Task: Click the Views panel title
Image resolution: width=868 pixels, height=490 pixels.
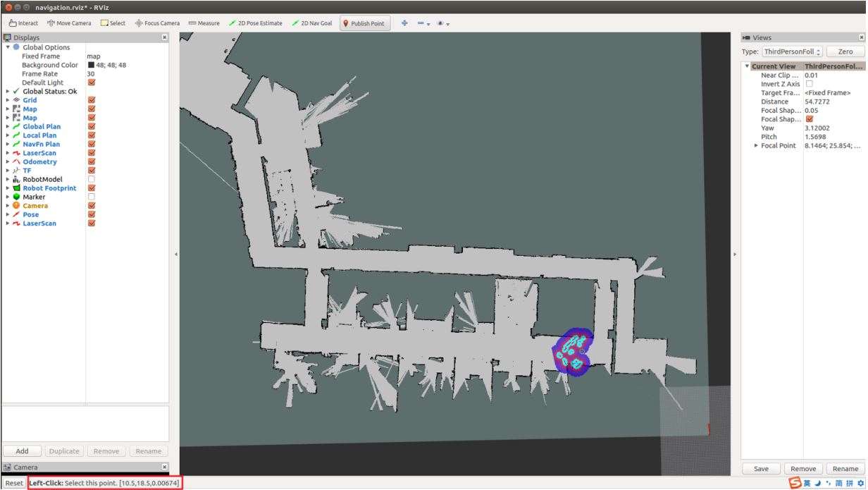Action: tap(762, 37)
